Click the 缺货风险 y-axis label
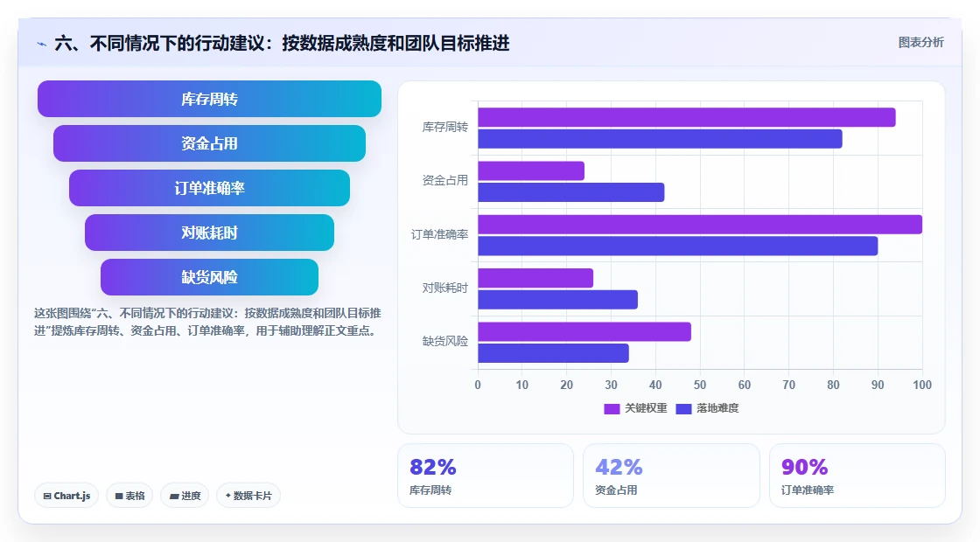Image resolution: width=980 pixels, height=542 pixels. coord(445,341)
